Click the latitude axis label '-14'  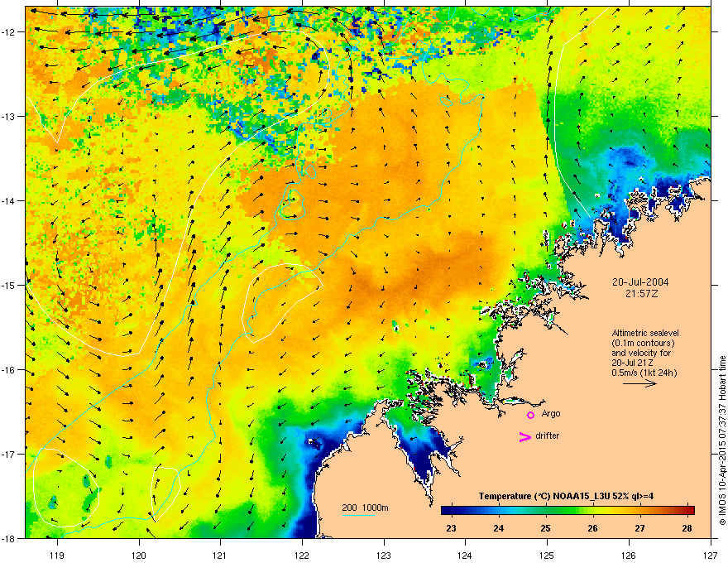(x=9, y=200)
